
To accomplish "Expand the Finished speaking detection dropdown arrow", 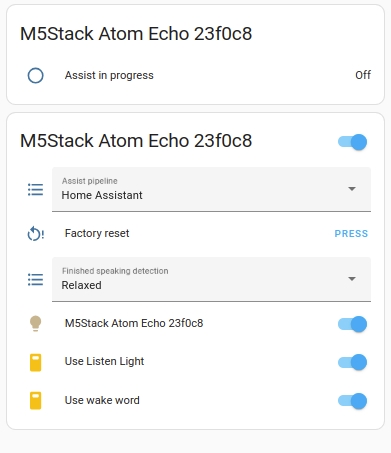I will [x=352, y=279].
